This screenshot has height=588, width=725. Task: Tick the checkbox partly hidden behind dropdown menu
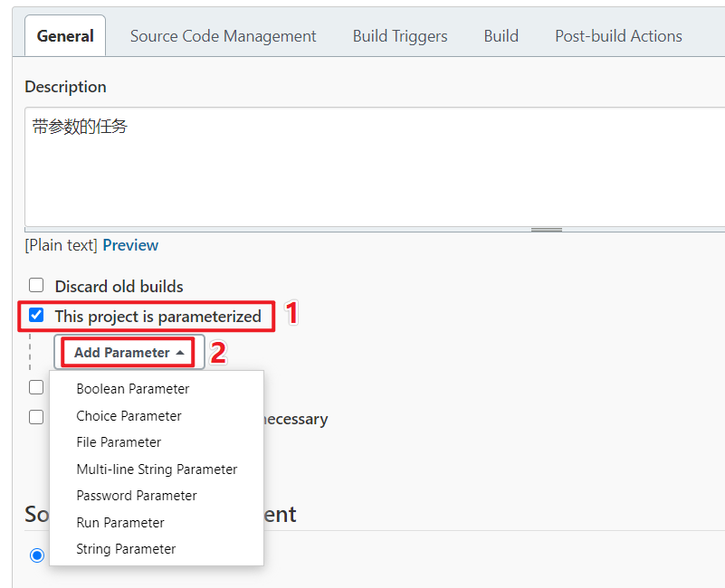36,387
